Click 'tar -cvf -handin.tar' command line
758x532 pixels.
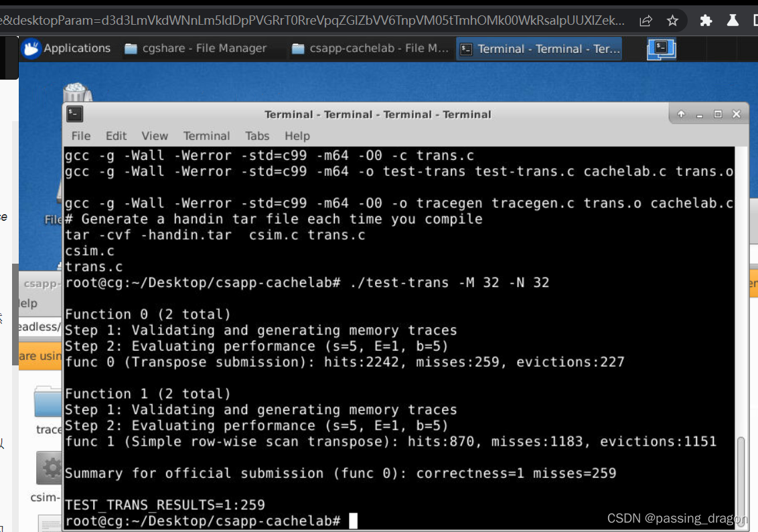[x=215, y=236]
